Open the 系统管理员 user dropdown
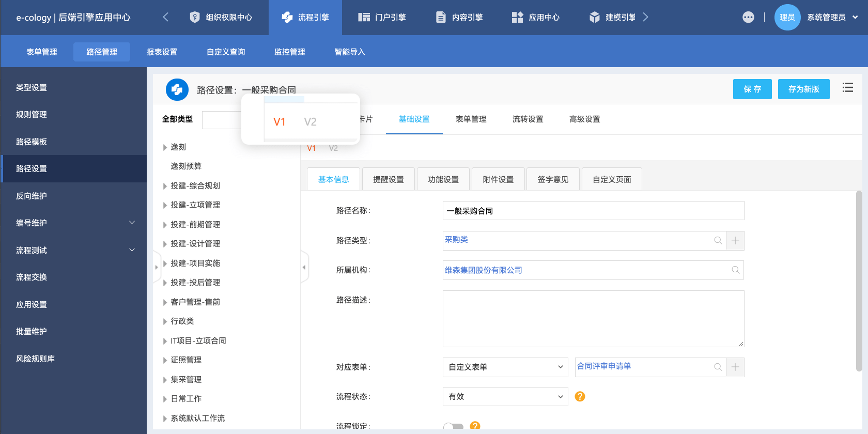868x434 pixels. (x=833, y=17)
